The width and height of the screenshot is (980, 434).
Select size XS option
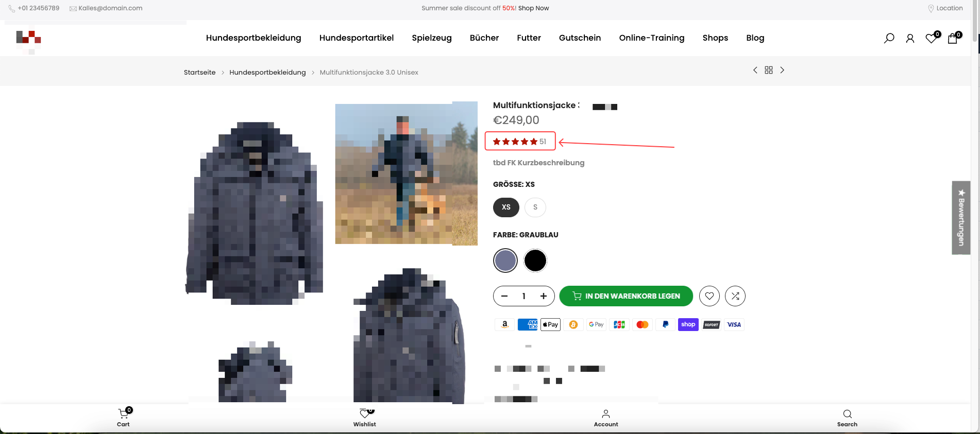[506, 207]
